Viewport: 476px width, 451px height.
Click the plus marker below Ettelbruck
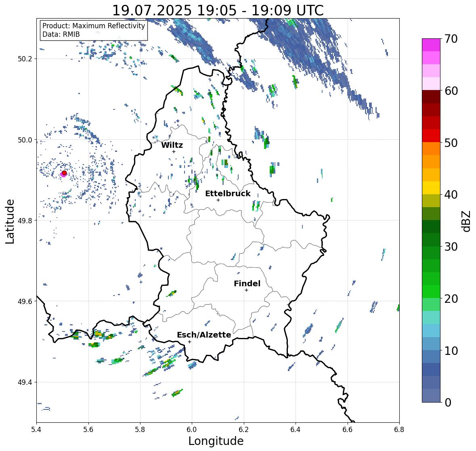pos(218,200)
